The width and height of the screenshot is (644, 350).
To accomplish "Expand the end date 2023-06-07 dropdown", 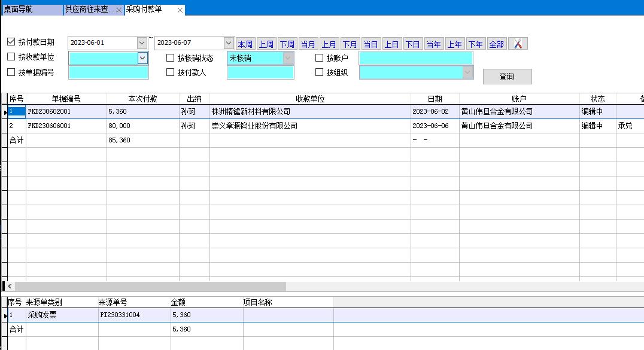I will [x=229, y=43].
